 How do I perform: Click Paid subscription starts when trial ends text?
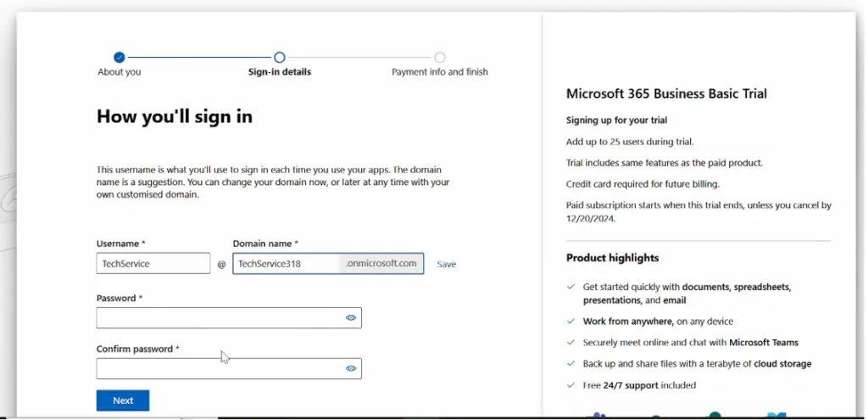coord(698,211)
